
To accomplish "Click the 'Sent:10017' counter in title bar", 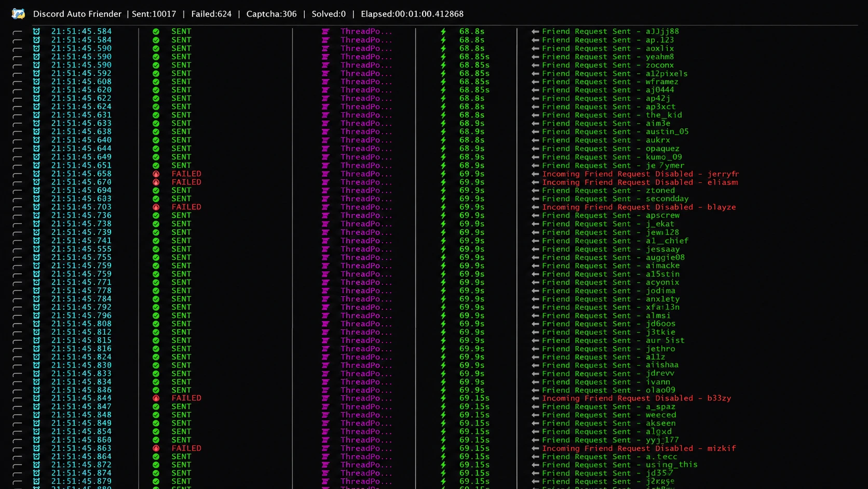I will pos(154,14).
